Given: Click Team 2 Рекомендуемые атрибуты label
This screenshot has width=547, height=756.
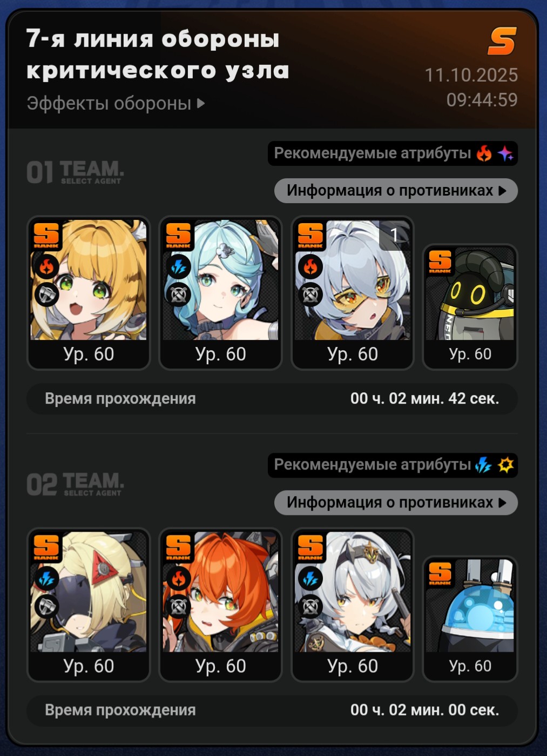Looking at the screenshot, I should [x=373, y=465].
